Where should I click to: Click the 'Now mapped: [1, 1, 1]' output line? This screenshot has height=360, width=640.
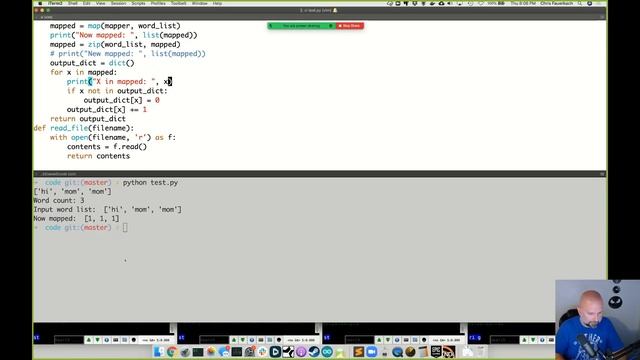click(76, 218)
